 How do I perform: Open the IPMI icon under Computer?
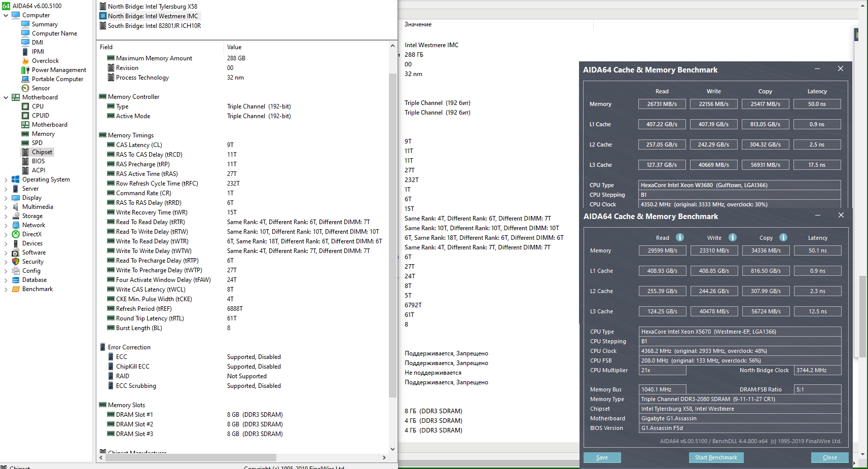click(25, 52)
